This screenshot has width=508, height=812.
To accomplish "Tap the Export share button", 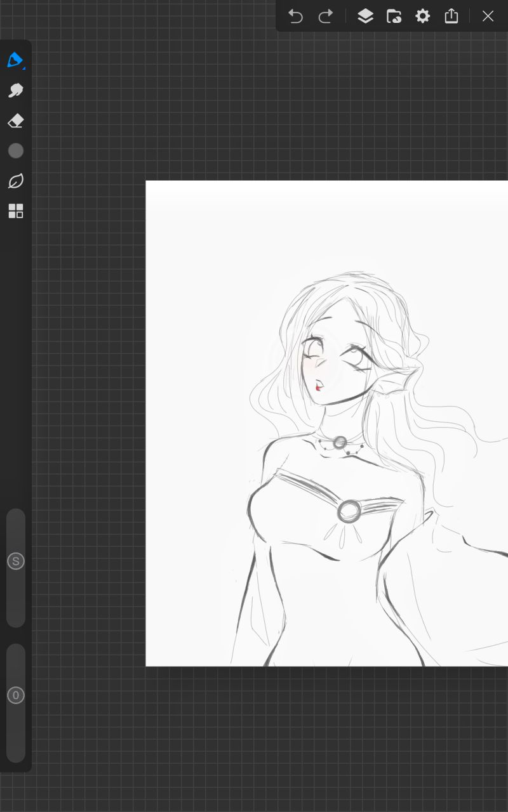I will coord(451,16).
